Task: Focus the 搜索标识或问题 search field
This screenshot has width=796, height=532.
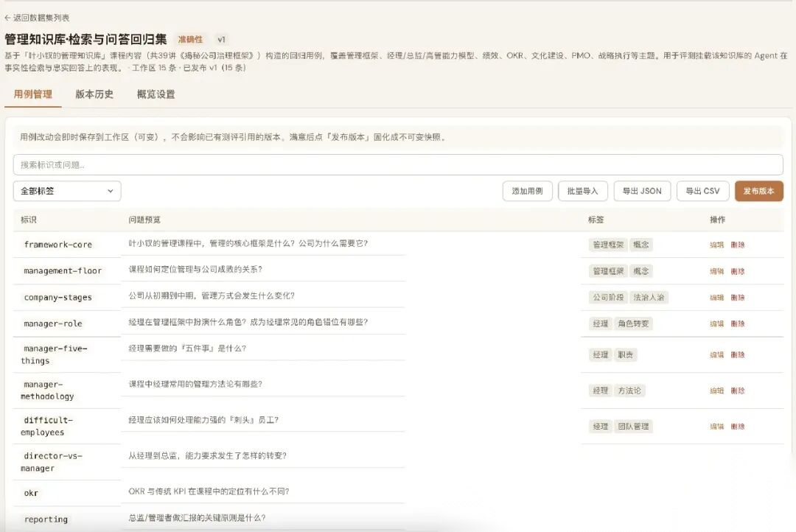Action: (398, 165)
